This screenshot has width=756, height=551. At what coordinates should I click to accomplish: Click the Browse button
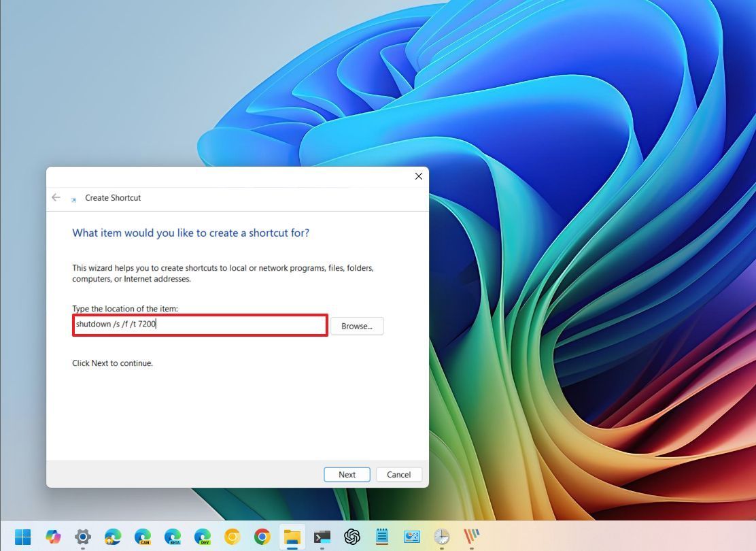[x=356, y=326]
